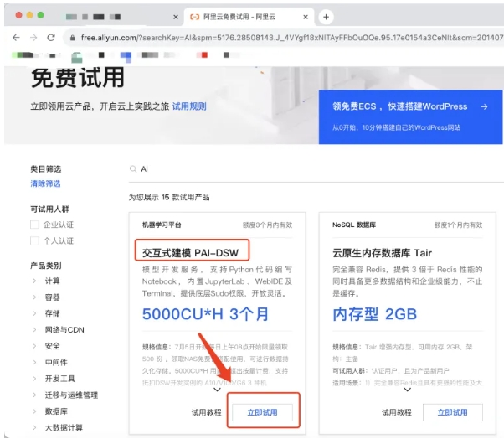Reload the page with the refresh icon
This screenshot has width=504, height=439.
(x=51, y=38)
